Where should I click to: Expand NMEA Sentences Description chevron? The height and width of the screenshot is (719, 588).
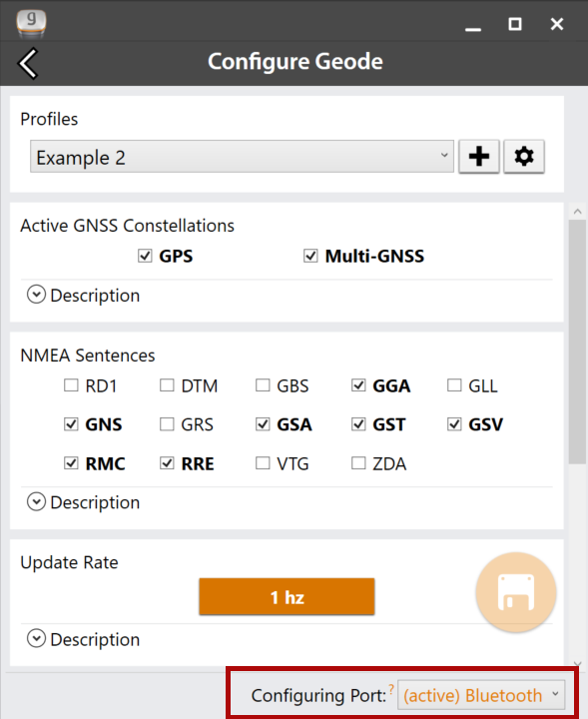36,501
